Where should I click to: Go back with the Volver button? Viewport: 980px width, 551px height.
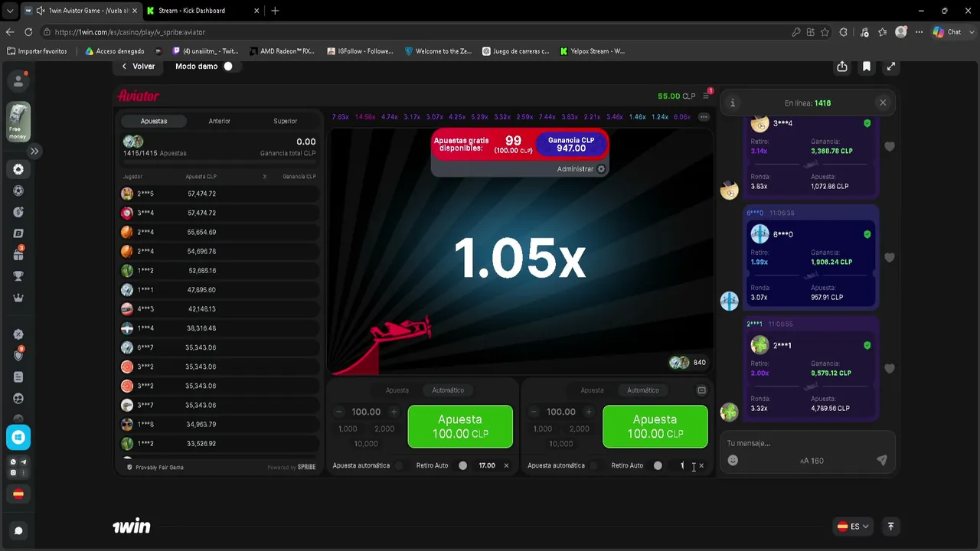tap(138, 67)
